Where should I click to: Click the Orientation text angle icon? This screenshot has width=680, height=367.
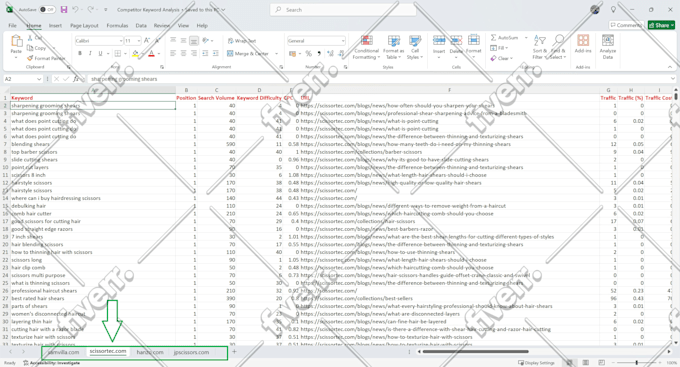click(206, 40)
